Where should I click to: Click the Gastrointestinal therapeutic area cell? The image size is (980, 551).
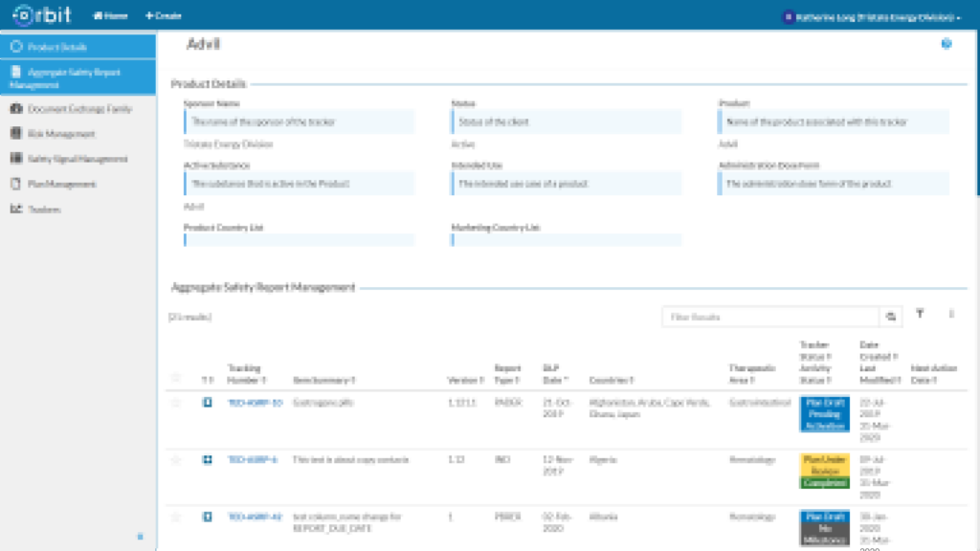(x=760, y=403)
